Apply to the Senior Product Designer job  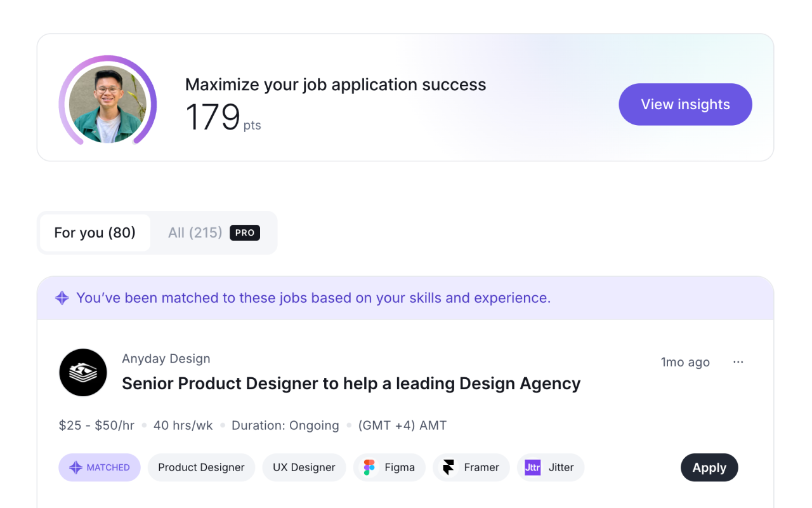(x=709, y=467)
